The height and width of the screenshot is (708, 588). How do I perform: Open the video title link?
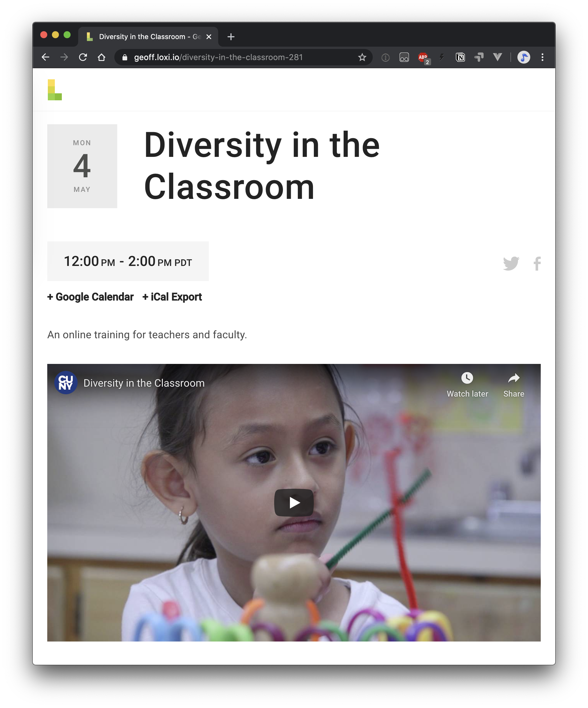tap(144, 383)
